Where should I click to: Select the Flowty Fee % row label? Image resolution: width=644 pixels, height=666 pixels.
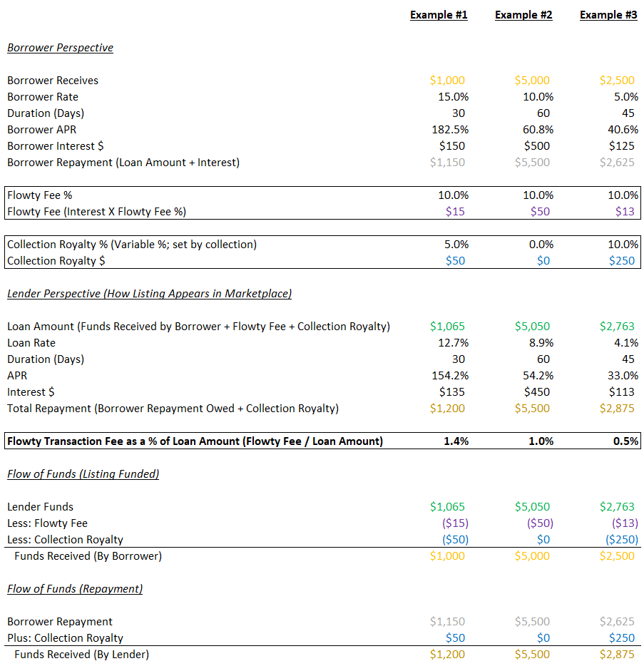pyautogui.click(x=40, y=195)
